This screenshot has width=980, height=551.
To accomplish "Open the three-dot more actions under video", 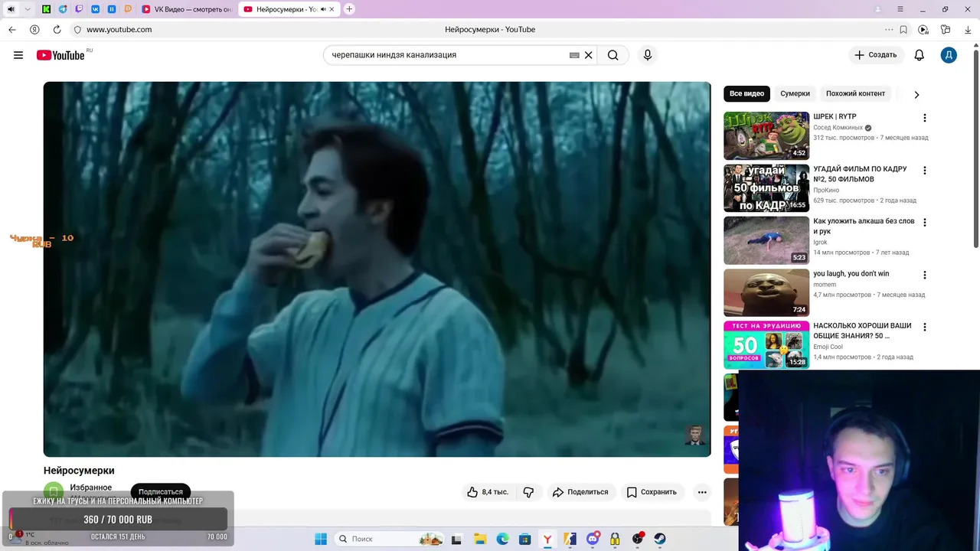I will (x=702, y=492).
